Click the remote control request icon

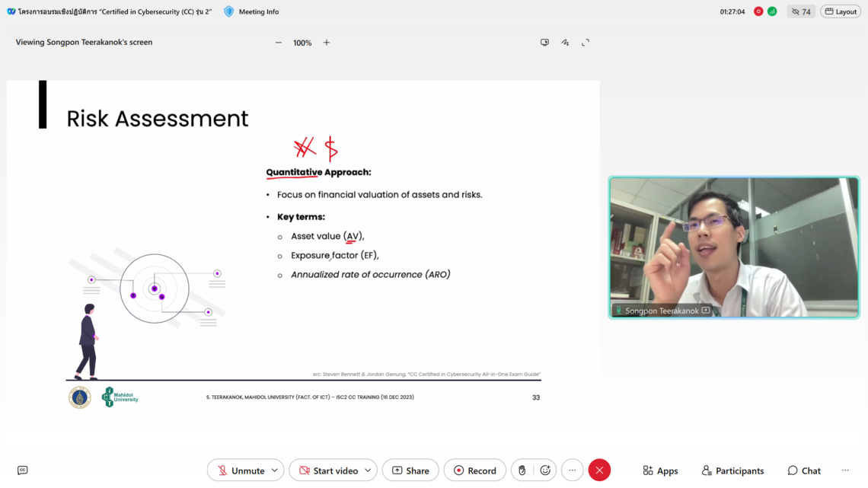click(544, 43)
